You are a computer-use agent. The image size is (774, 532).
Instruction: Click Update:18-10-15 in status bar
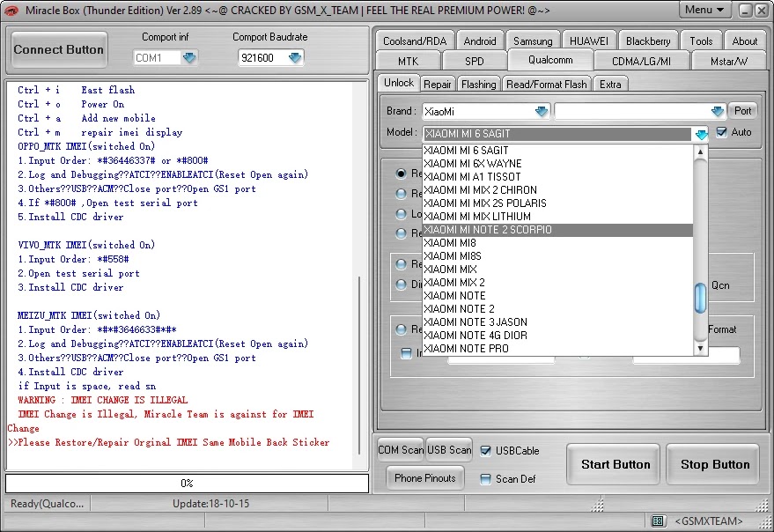[210, 503]
